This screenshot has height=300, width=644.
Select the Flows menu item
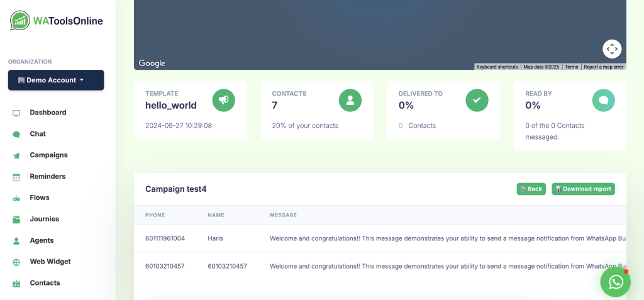(40, 197)
